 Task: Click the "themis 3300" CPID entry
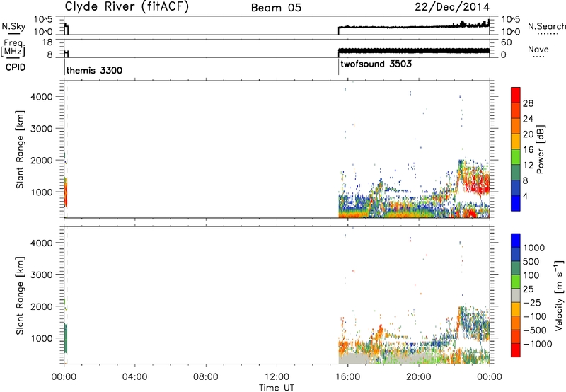(94, 70)
